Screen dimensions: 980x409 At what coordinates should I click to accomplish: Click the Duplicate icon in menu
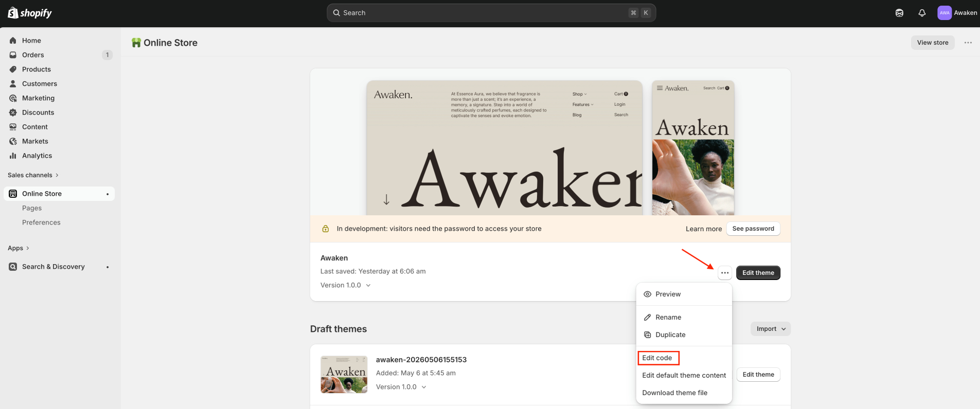648,335
